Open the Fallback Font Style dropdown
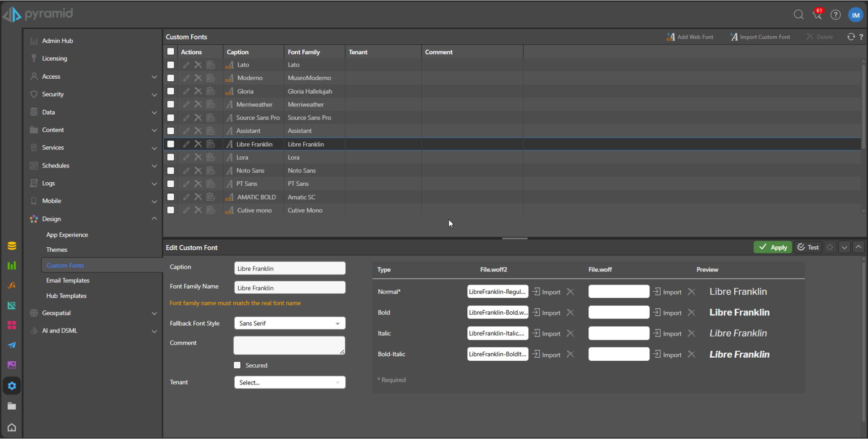Screen dimensions: 868x439 click(x=290, y=323)
